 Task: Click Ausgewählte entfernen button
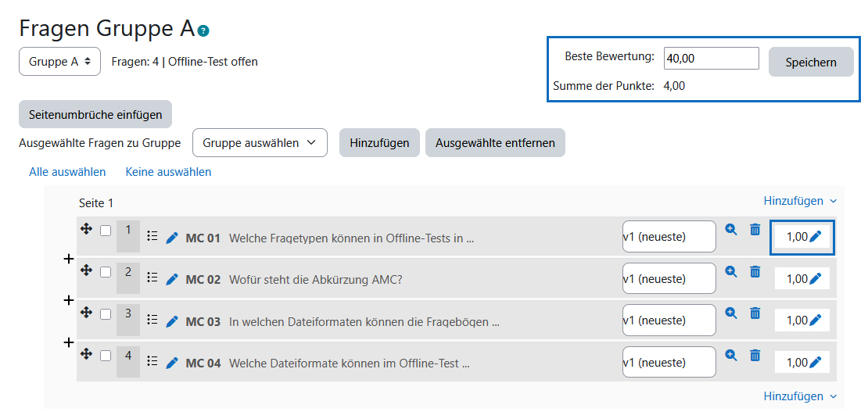(x=495, y=143)
